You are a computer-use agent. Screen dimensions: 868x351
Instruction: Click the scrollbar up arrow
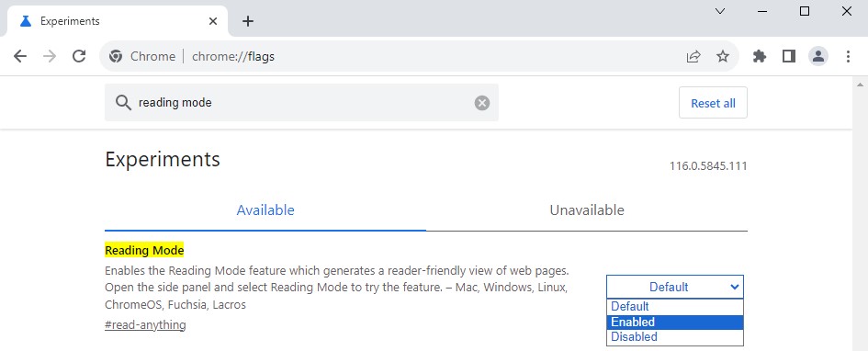click(860, 85)
